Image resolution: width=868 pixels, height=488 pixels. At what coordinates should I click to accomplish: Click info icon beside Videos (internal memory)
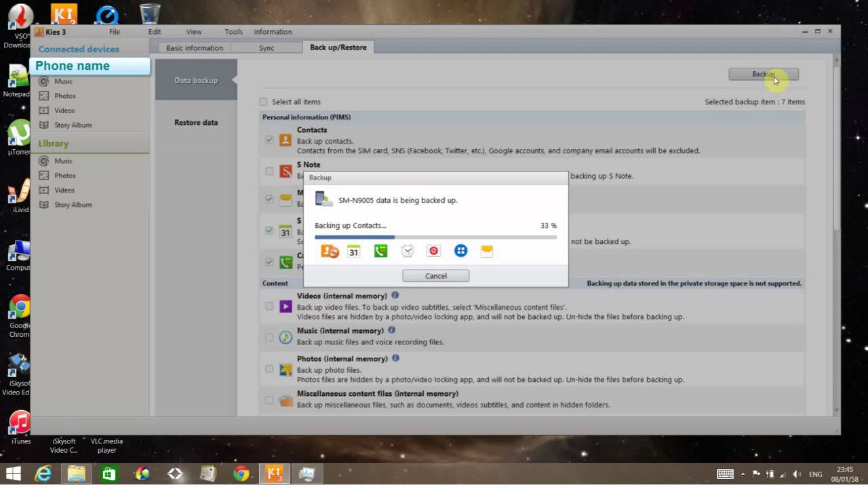[395, 296]
